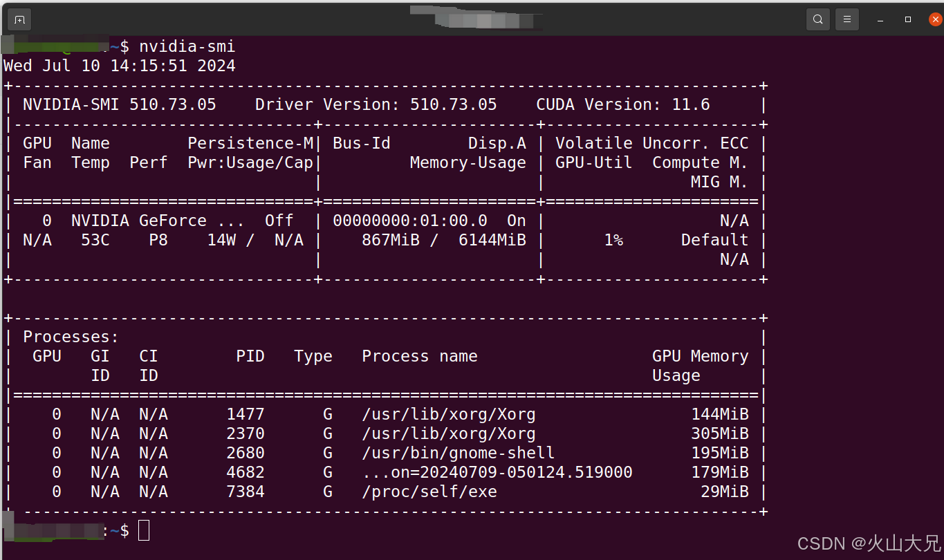Maximize the terminal window

[x=908, y=19]
